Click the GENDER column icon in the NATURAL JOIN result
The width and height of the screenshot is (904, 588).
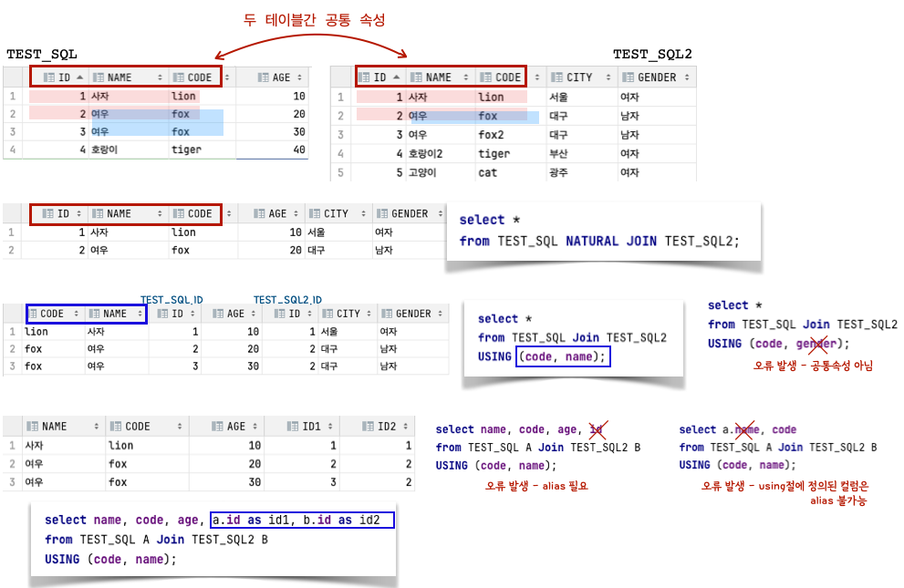coord(382,213)
